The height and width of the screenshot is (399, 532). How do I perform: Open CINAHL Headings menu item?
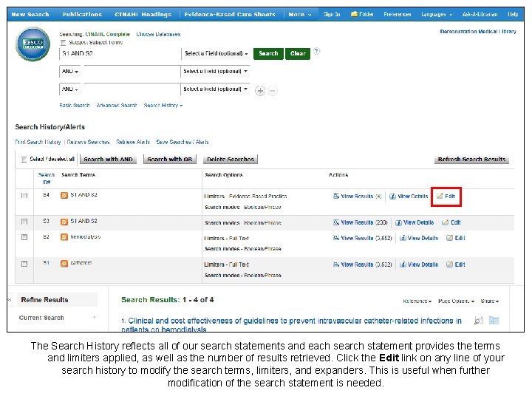point(143,14)
